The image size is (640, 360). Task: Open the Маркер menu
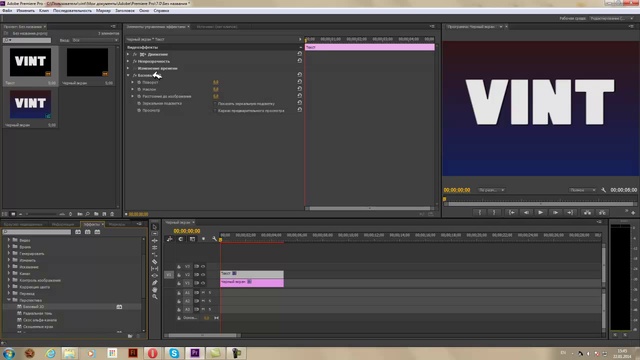pos(103,11)
